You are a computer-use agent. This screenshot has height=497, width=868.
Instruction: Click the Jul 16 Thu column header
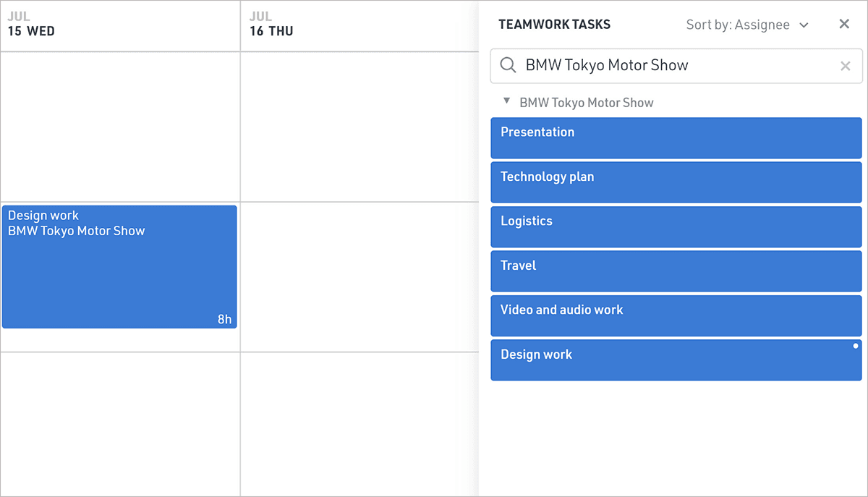coord(272,25)
